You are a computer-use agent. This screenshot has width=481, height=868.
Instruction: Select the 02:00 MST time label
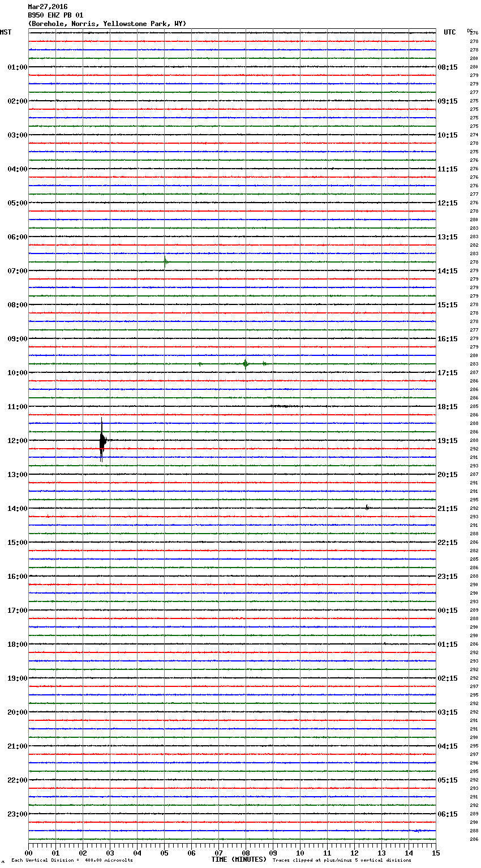[17, 101]
